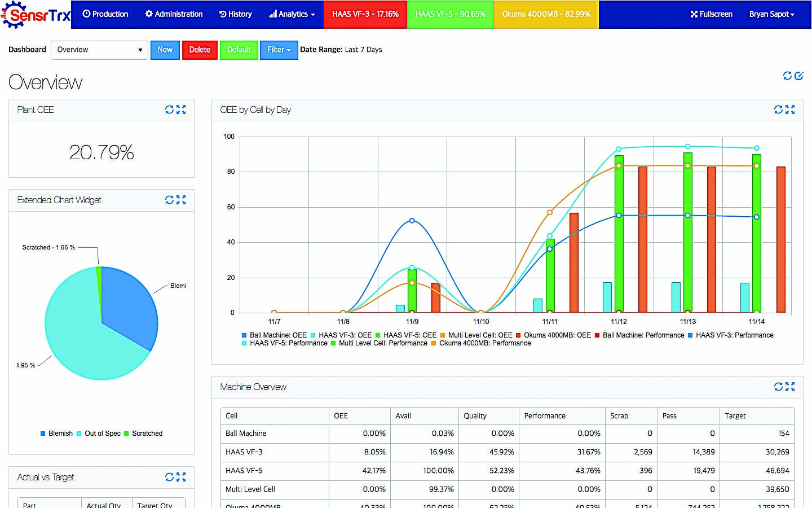Select the Okuma 4000MB status tile
812x508 pixels.
pos(546,14)
